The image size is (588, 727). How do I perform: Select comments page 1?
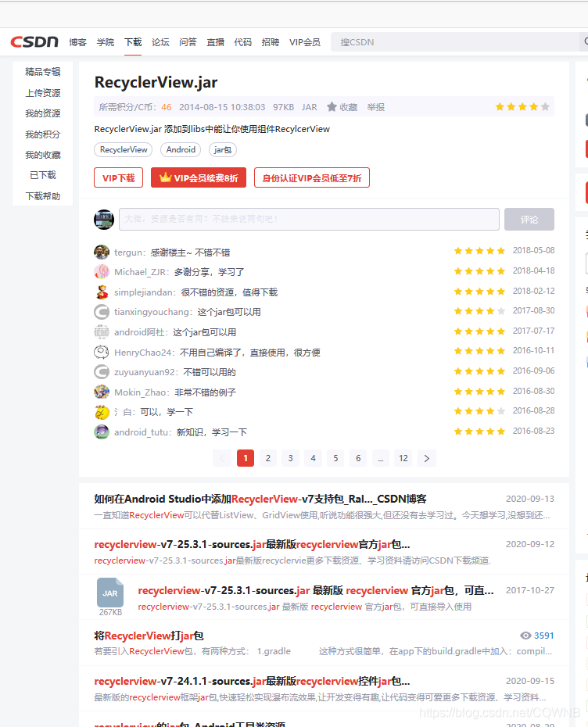[x=246, y=459]
